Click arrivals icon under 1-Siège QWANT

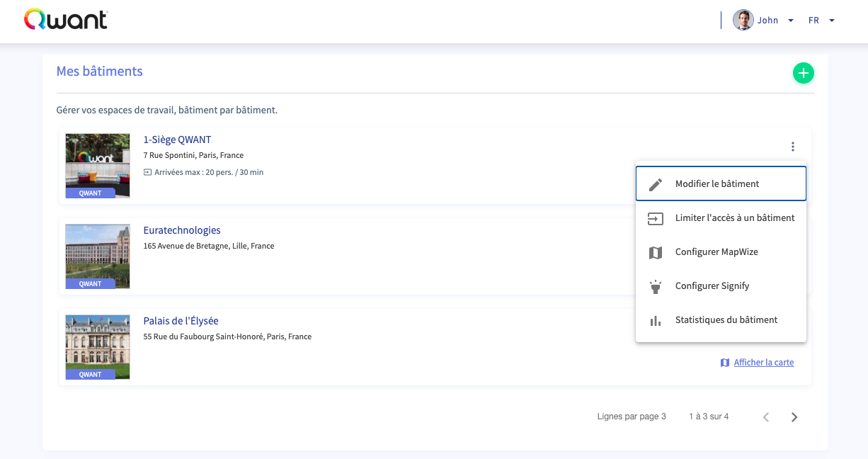147,172
